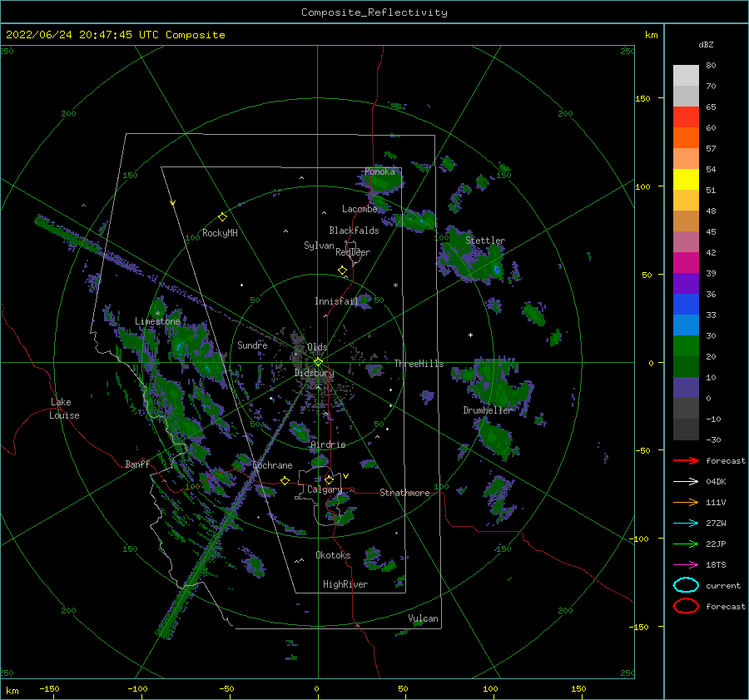Screen dimensions: 749x700
Task: Click the Innisfail label
Action: point(336,301)
